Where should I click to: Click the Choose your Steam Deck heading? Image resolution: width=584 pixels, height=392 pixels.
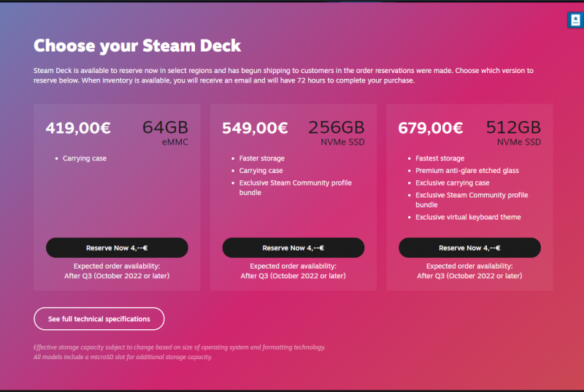click(137, 46)
